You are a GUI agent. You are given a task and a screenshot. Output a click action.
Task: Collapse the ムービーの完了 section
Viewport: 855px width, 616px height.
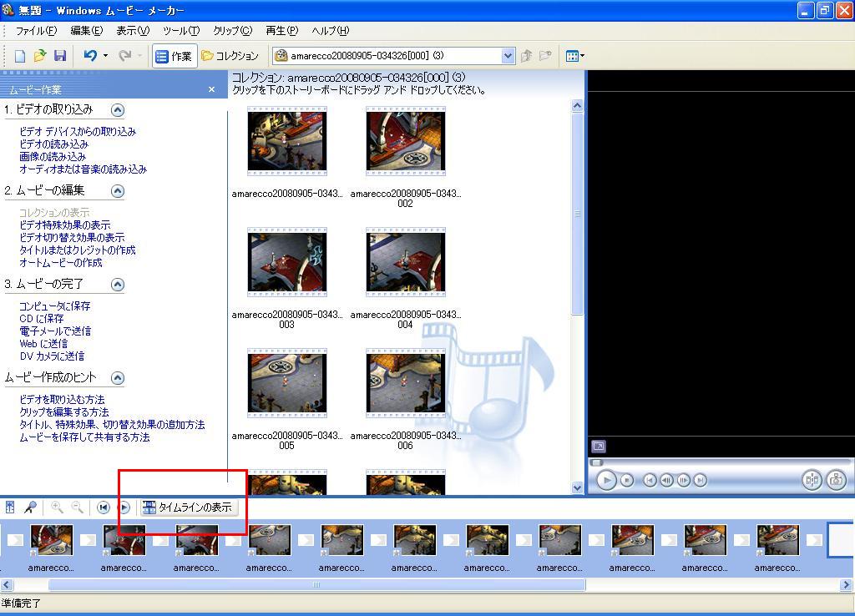(x=117, y=285)
